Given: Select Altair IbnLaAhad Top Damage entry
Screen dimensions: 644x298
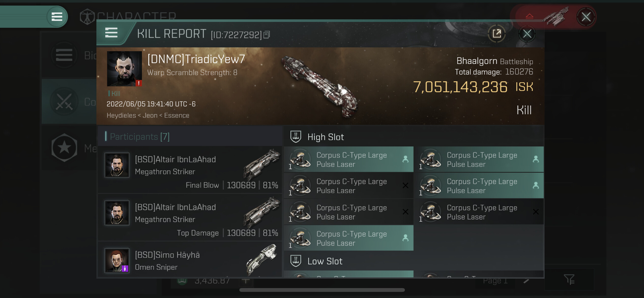Looking at the screenshot, I should [190, 218].
